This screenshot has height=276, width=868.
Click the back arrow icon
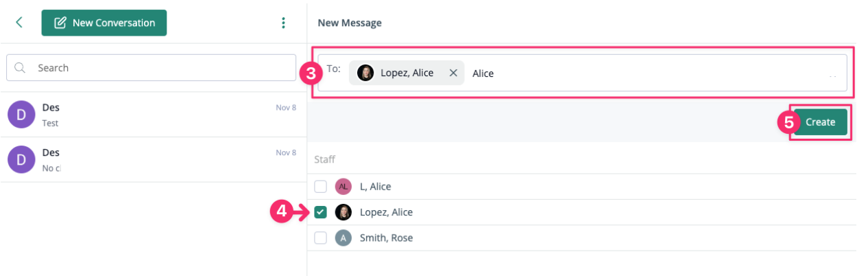(19, 23)
